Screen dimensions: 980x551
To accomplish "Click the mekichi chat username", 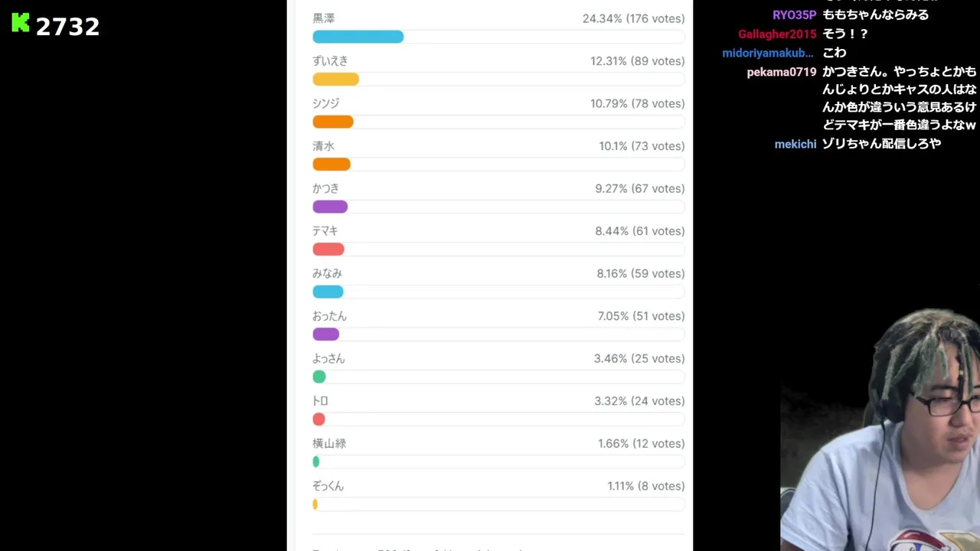I will click(795, 144).
